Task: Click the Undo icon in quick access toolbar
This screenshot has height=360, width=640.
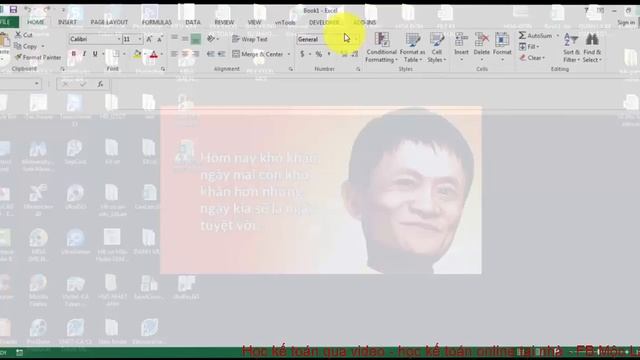Action: pyautogui.click(x=28, y=9)
